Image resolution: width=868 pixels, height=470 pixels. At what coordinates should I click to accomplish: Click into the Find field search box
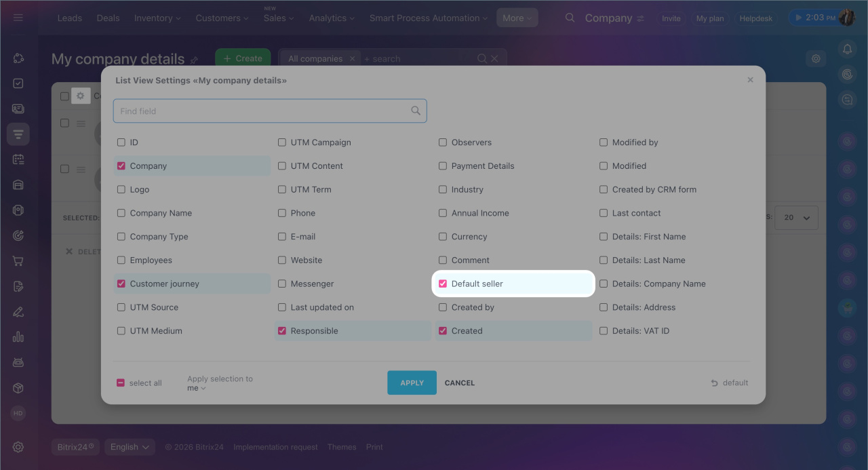(x=261, y=111)
